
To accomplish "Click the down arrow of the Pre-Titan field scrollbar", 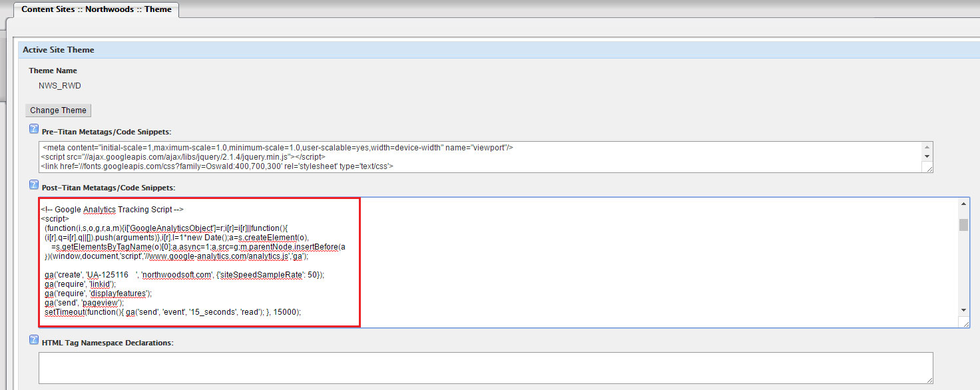I will coord(927,156).
